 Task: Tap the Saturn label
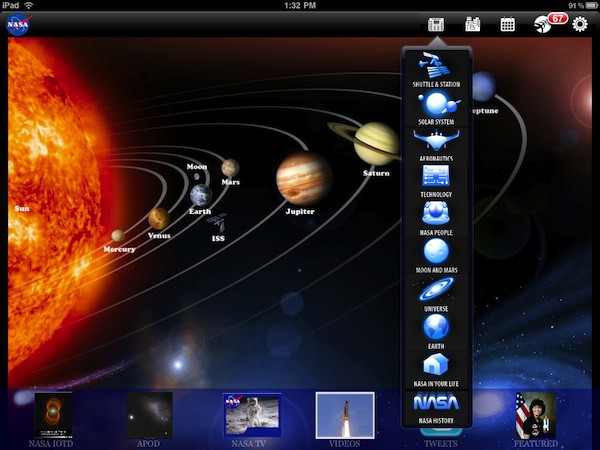pos(376,173)
